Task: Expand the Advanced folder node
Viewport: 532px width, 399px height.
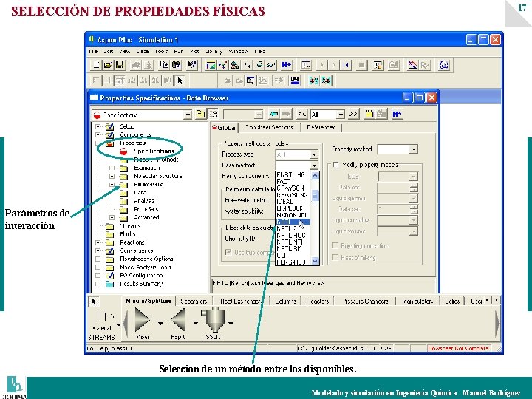Action: point(112,217)
